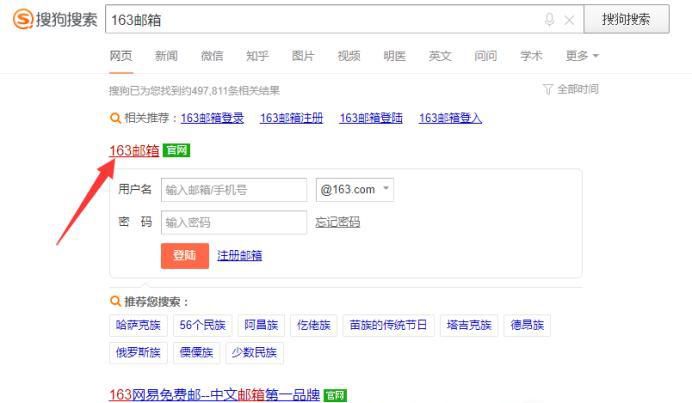This screenshot has height=403, width=692.
Task: Click magnifier icon beside 推荐您搜索
Action: coord(115,301)
